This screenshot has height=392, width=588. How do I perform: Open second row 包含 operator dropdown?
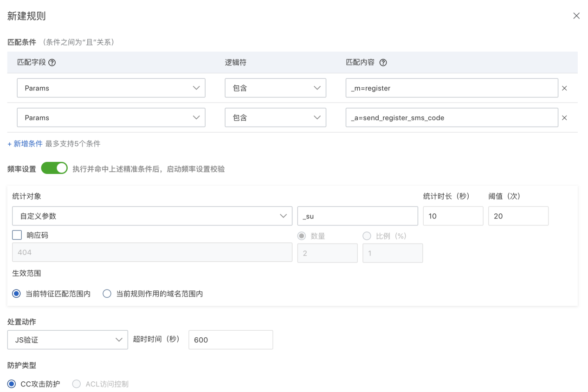275,118
